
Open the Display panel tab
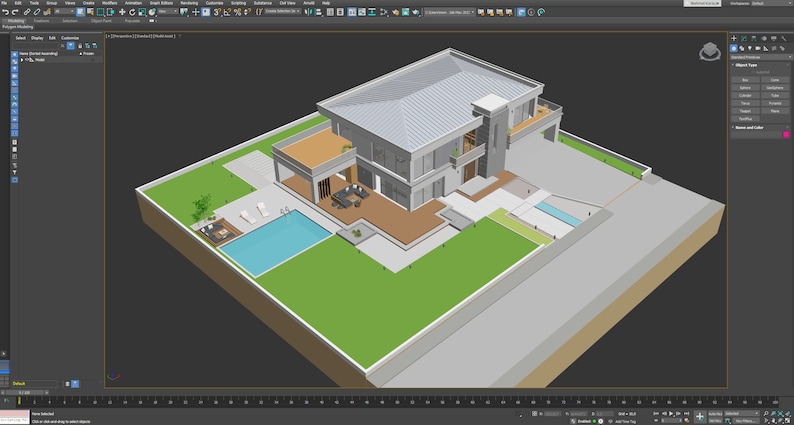click(x=774, y=38)
